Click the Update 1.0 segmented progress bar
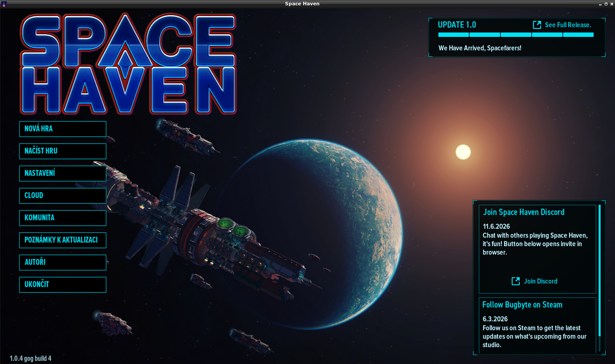Viewport: 615px width, 364px height. [x=516, y=35]
